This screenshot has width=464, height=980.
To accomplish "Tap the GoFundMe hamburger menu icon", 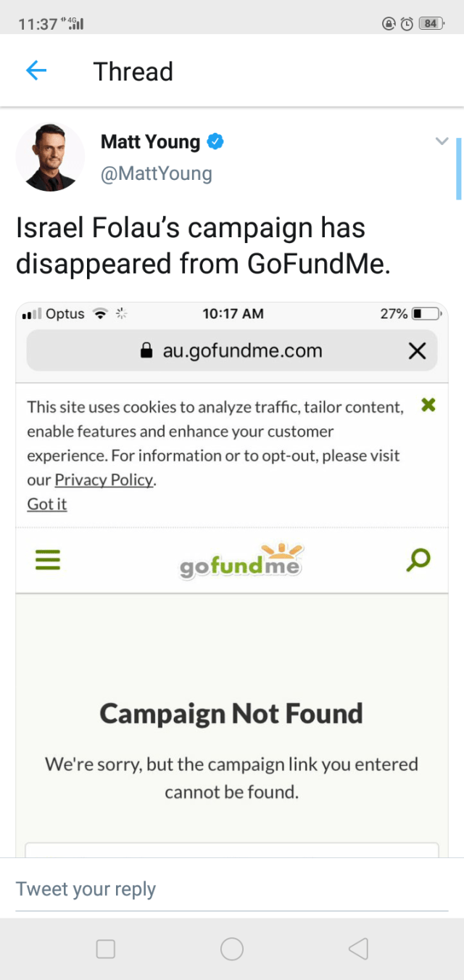I will (48, 560).
